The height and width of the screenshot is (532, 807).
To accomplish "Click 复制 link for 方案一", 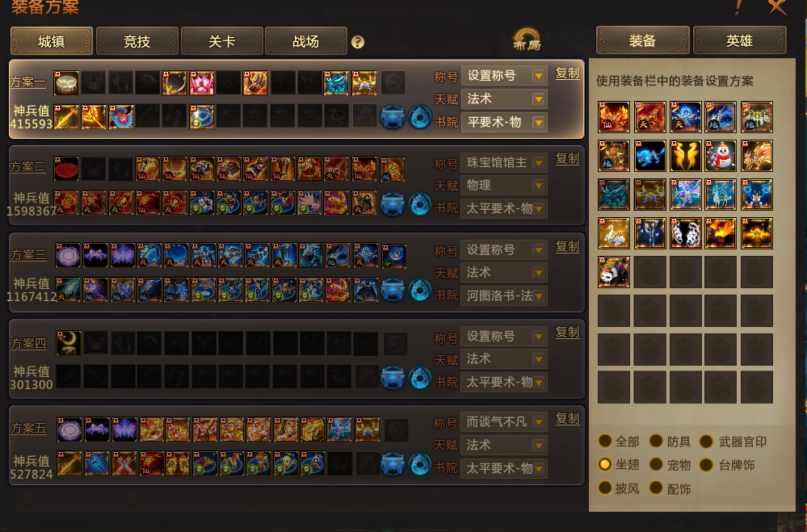I will [567, 73].
